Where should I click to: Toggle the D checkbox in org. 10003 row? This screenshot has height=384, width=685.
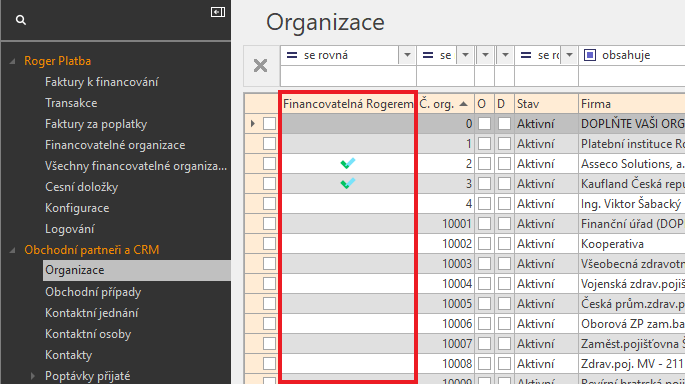coord(504,264)
